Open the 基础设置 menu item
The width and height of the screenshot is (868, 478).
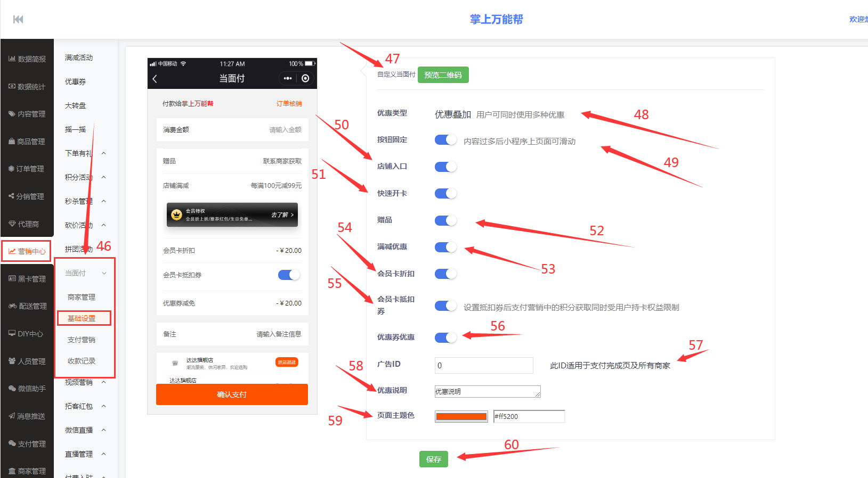coord(82,318)
